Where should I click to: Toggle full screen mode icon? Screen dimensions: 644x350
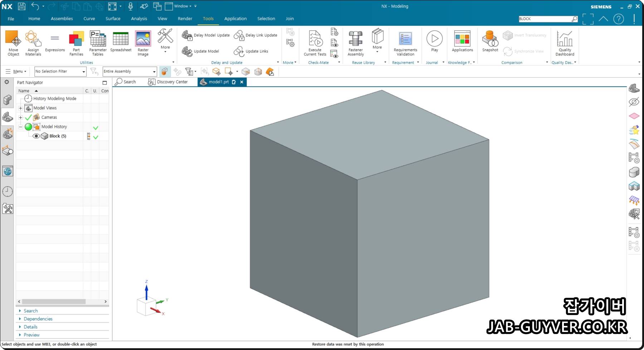click(x=588, y=19)
